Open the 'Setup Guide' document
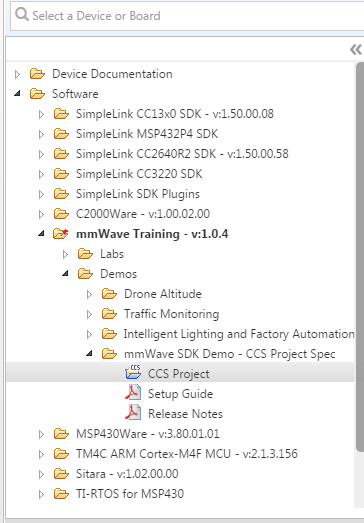Screen dimensions: 364x523 pos(180,394)
